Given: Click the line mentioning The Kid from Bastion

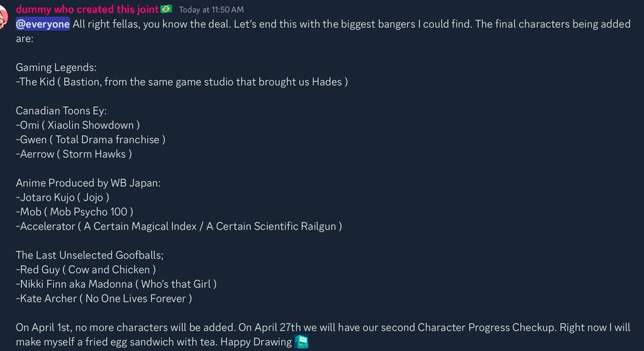Looking at the screenshot, I should click(182, 82).
